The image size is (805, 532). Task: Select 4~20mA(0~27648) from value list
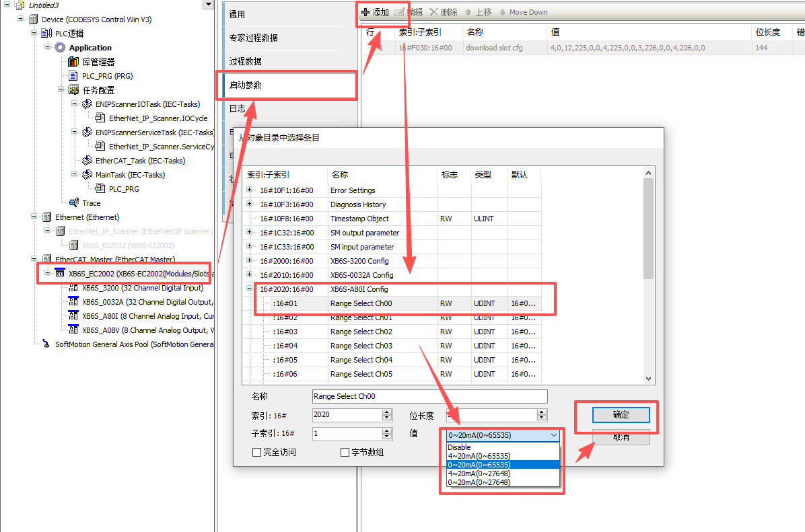[479, 473]
